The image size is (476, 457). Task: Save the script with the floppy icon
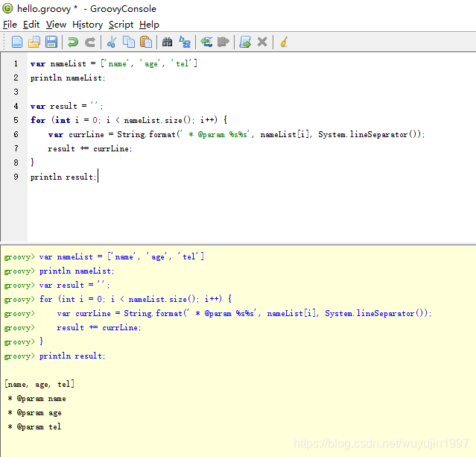click(51, 42)
